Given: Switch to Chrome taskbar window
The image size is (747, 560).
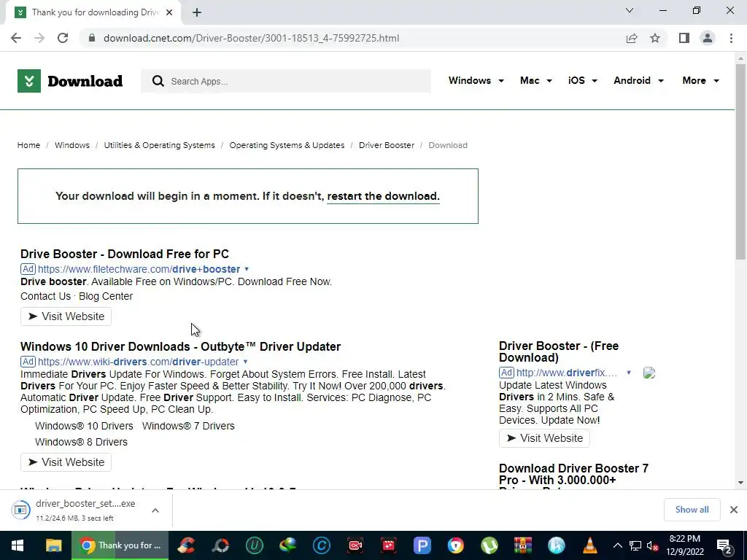Looking at the screenshot, I should tap(120, 545).
